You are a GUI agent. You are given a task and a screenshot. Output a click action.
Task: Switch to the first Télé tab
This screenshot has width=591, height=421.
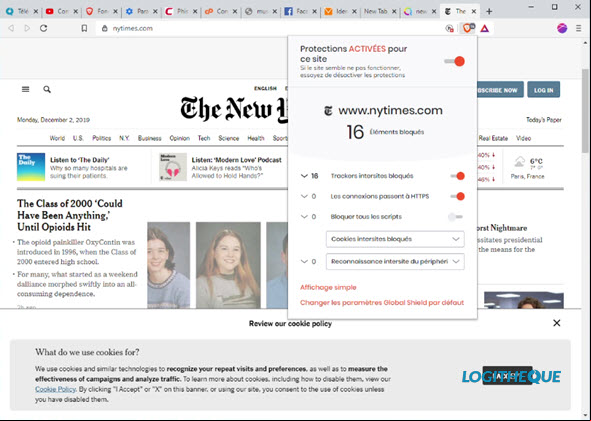[21, 11]
